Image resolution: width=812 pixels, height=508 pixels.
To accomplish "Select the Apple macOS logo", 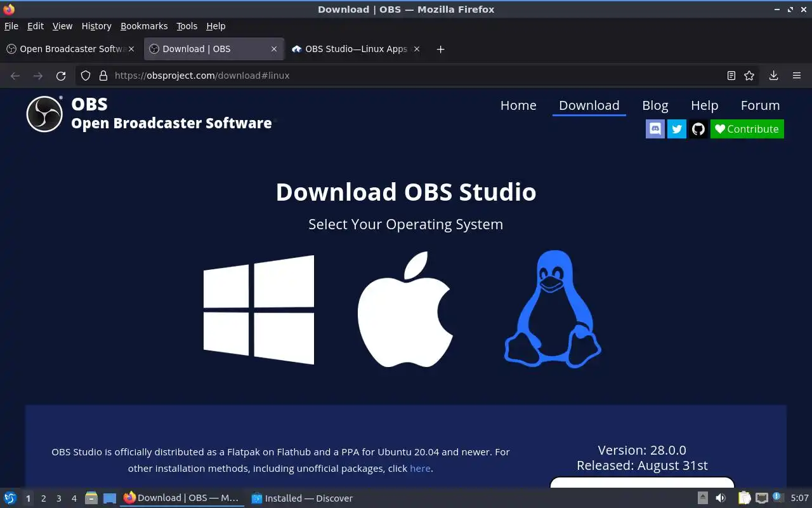I will point(405,309).
